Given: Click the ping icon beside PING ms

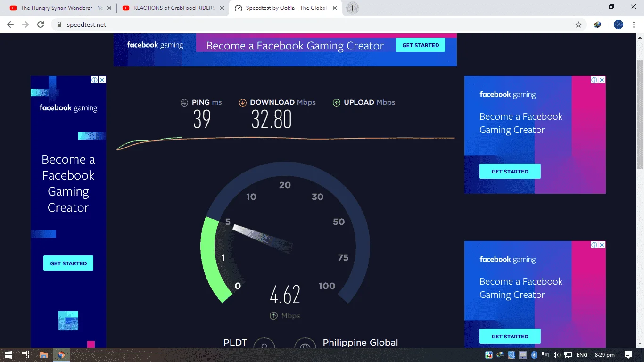Looking at the screenshot, I should pyautogui.click(x=184, y=103).
